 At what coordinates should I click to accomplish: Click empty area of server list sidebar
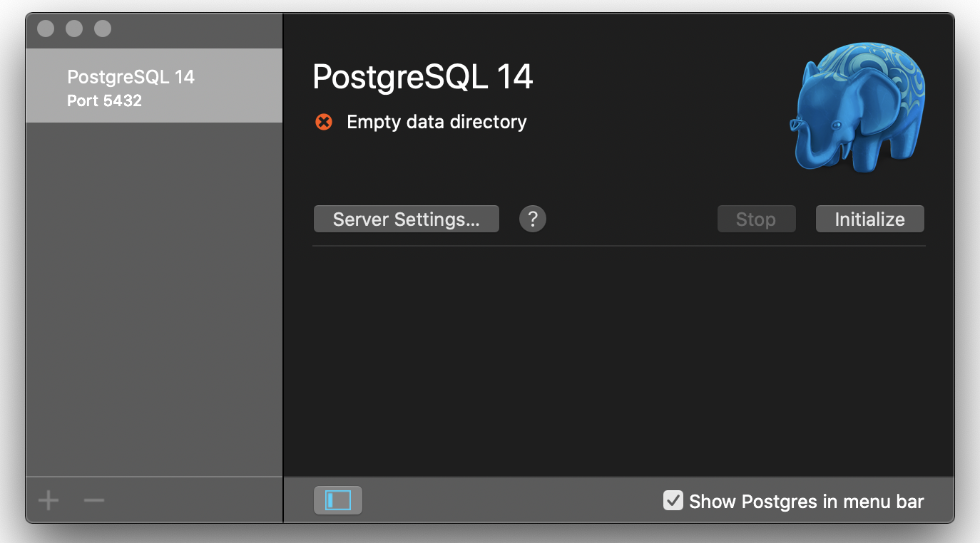click(x=153, y=299)
